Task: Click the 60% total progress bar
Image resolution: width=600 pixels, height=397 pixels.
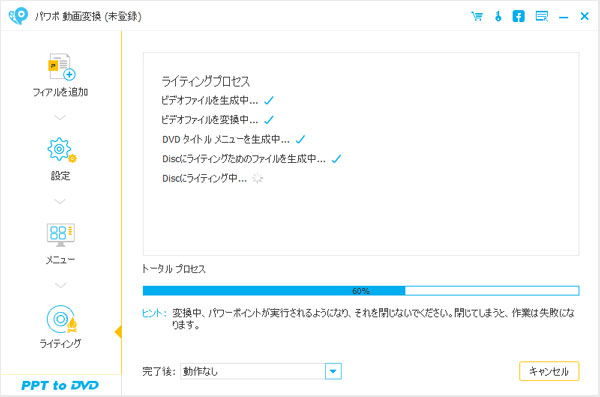Action: (x=361, y=291)
